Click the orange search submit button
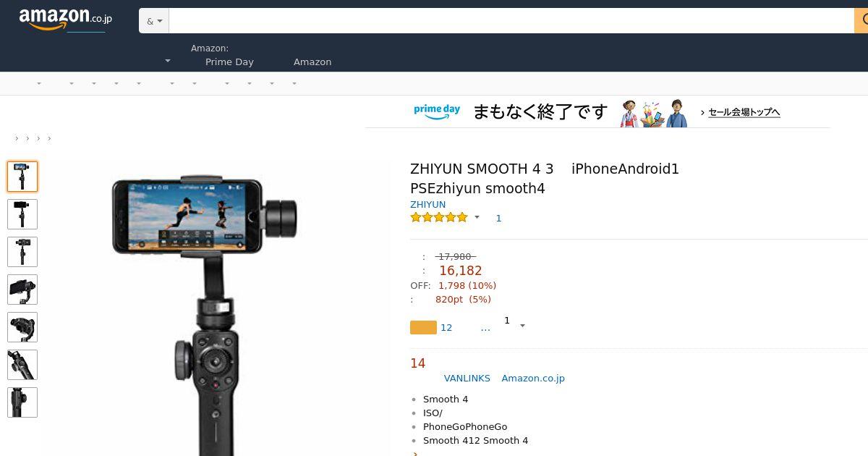868x456 pixels. coord(861,21)
